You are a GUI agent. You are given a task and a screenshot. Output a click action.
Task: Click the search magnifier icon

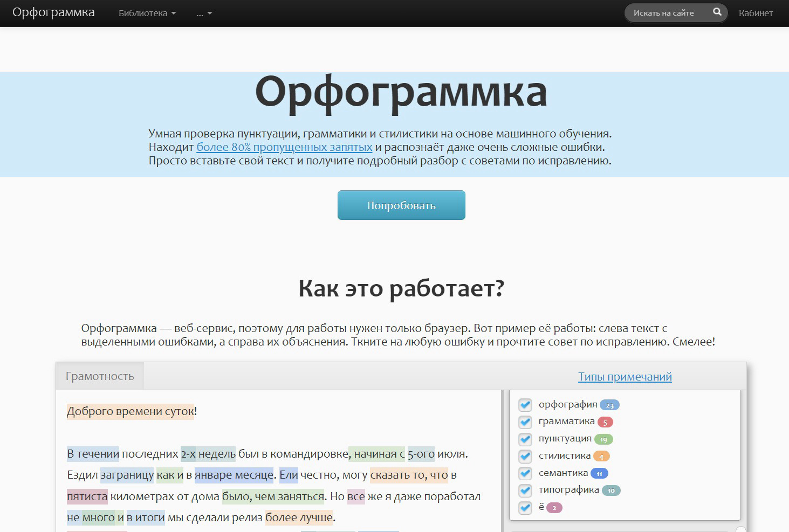(x=717, y=12)
